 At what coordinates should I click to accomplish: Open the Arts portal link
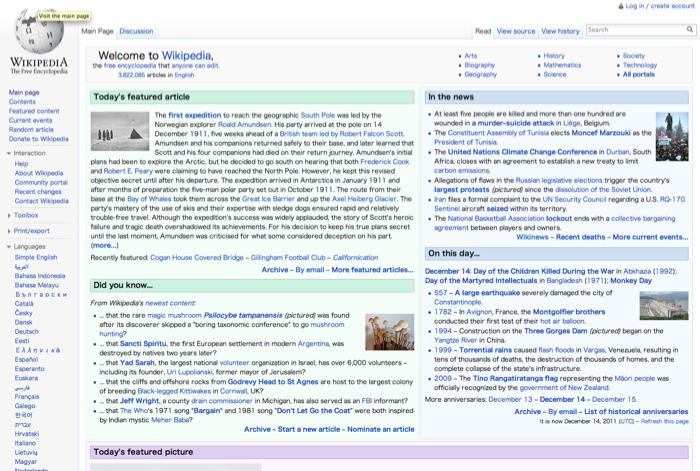(x=471, y=56)
